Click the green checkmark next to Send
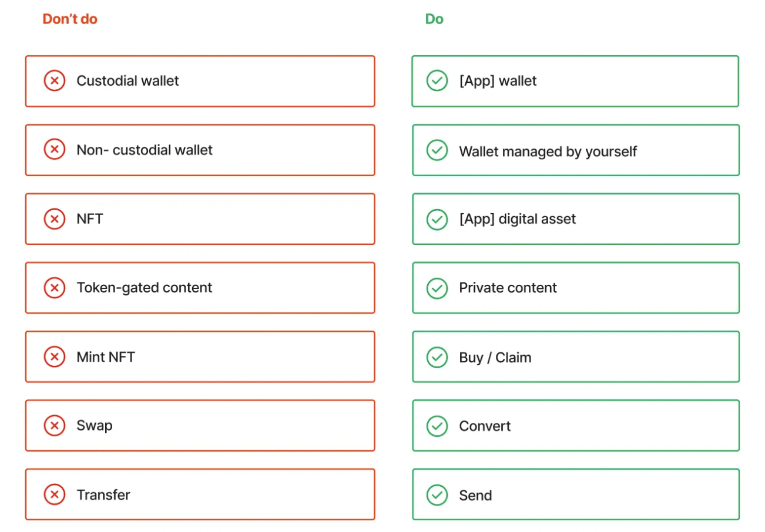This screenshot has width=765, height=532. [437, 495]
